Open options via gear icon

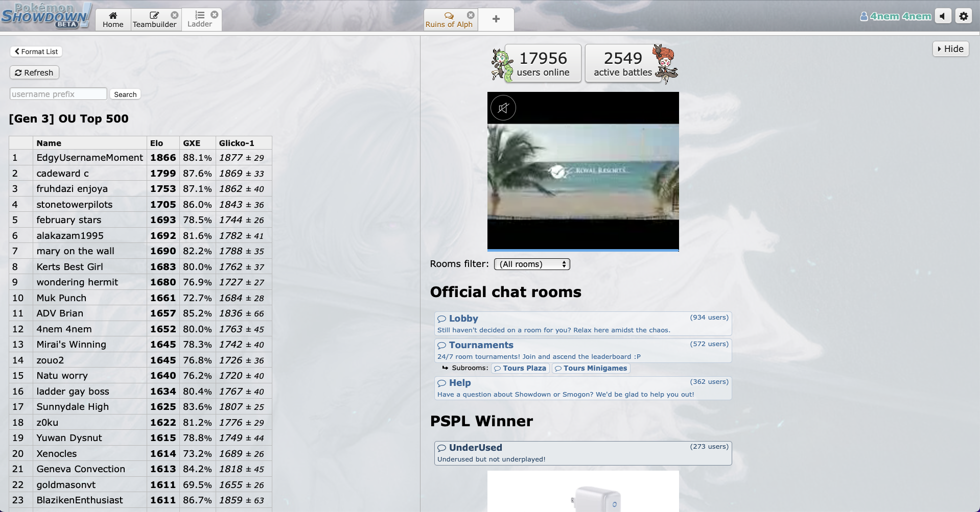(964, 16)
